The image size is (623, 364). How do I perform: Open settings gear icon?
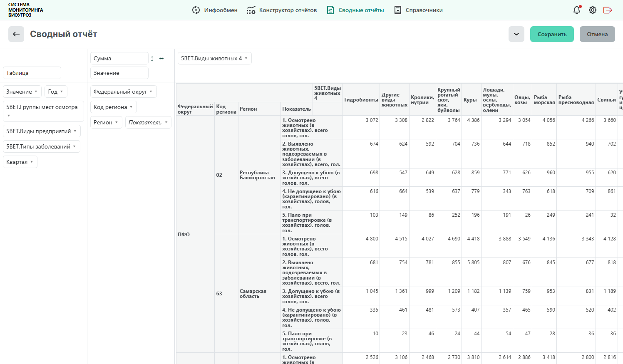pyautogui.click(x=593, y=10)
